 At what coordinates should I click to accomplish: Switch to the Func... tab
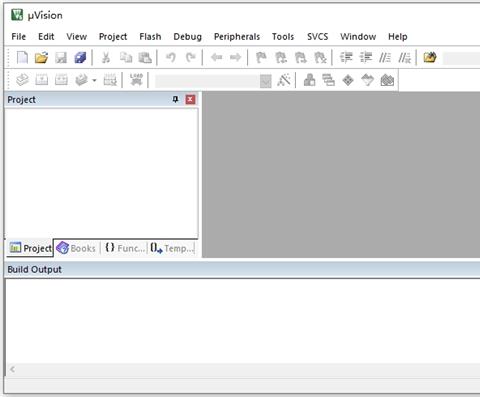click(x=125, y=248)
